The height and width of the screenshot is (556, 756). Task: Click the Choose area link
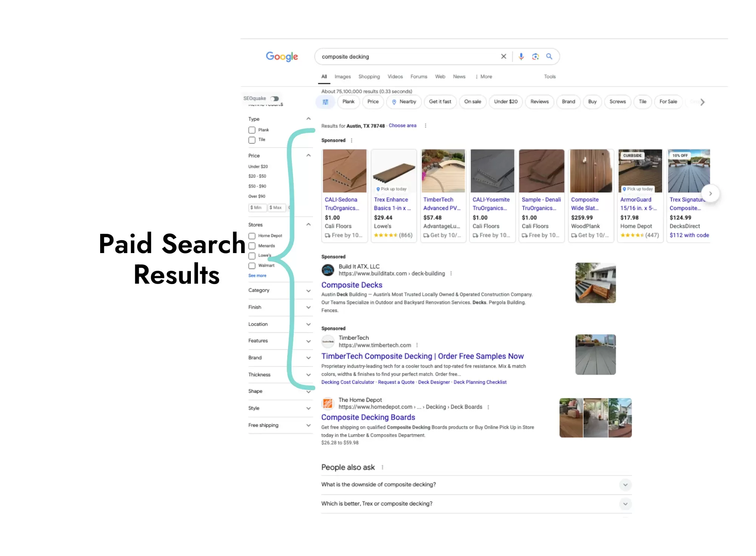pos(403,126)
